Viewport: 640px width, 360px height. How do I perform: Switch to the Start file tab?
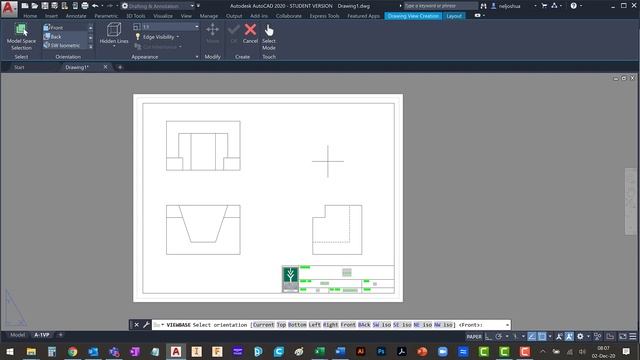pyautogui.click(x=19, y=67)
